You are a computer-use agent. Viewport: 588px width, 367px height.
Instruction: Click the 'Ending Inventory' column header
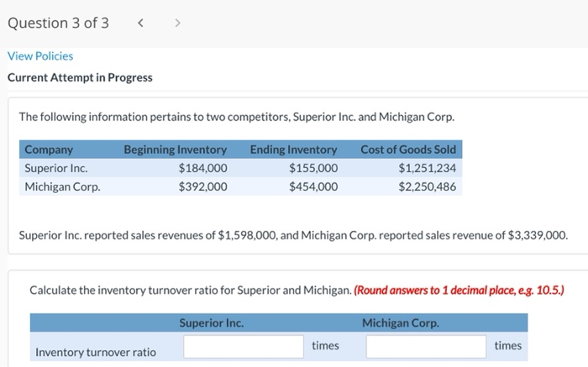coord(294,149)
